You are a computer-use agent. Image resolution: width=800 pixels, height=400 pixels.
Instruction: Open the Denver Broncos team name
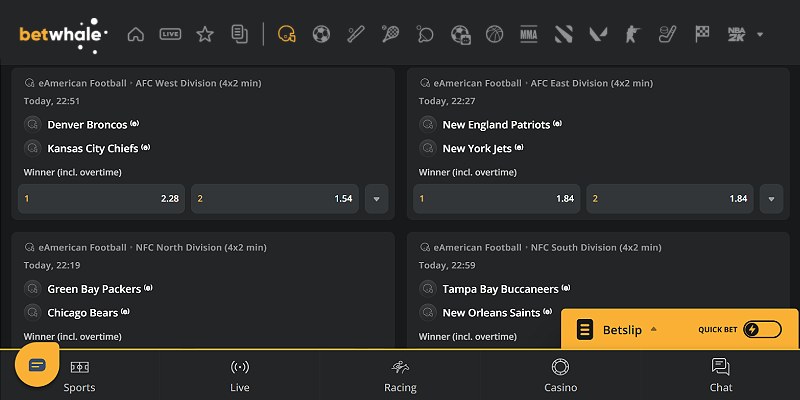[x=87, y=125]
